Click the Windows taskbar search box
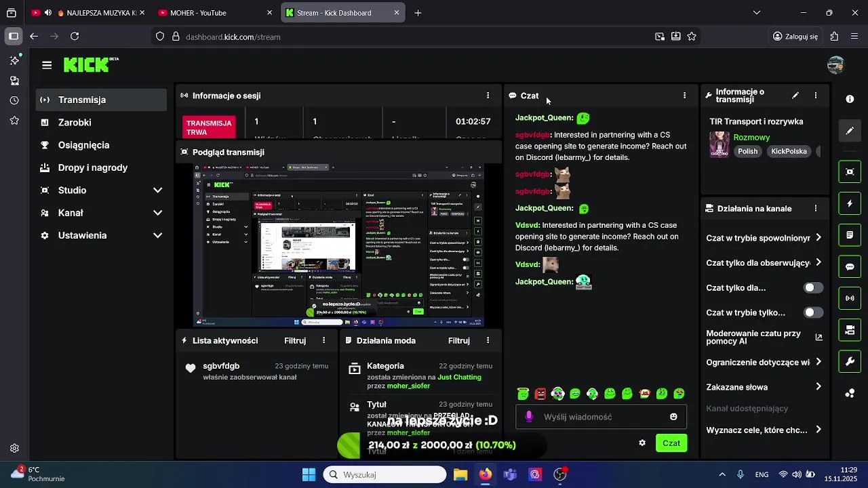868x488 pixels. tap(384, 474)
